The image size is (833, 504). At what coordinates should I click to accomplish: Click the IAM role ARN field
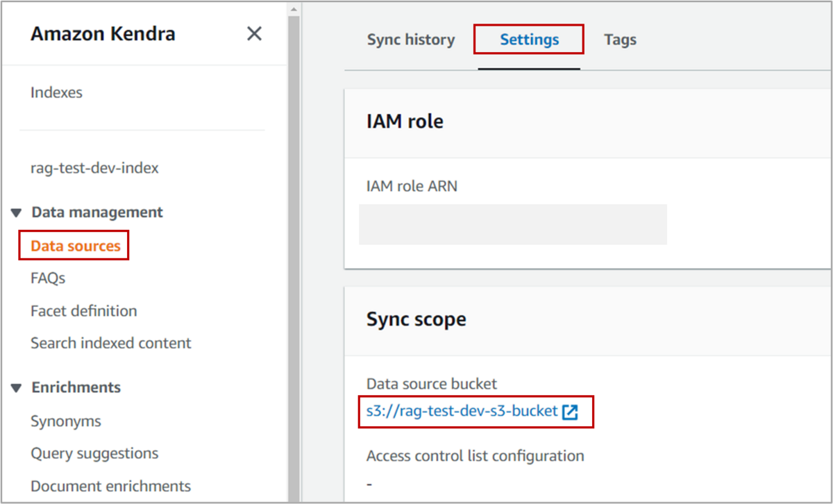[512, 224]
